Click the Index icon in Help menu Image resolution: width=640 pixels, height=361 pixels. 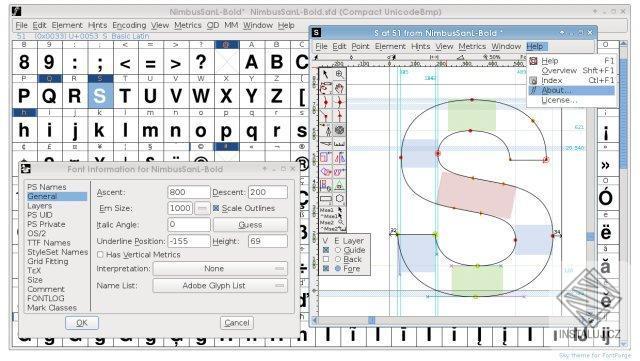pyautogui.click(x=533, y=80)
